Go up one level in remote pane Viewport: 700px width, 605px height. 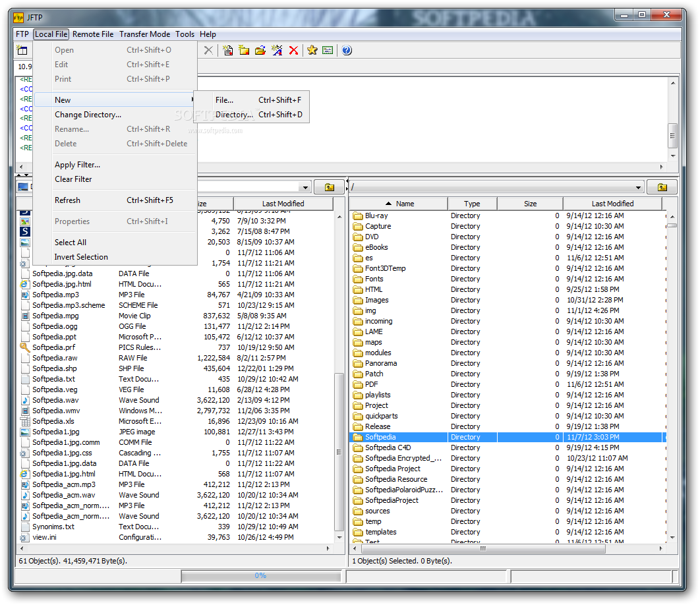(x=662, y=187)
